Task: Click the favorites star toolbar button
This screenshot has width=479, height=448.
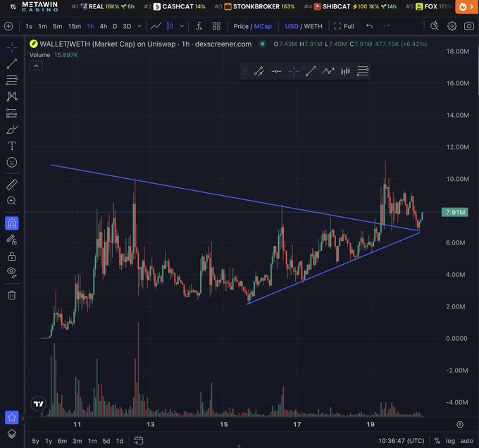Action: [12, 418]
